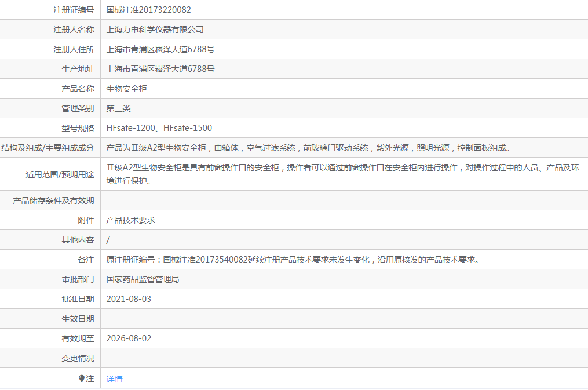
Task: Click attachment 产品技术要求
Action: pyautogui.click(x=130, y=220)
